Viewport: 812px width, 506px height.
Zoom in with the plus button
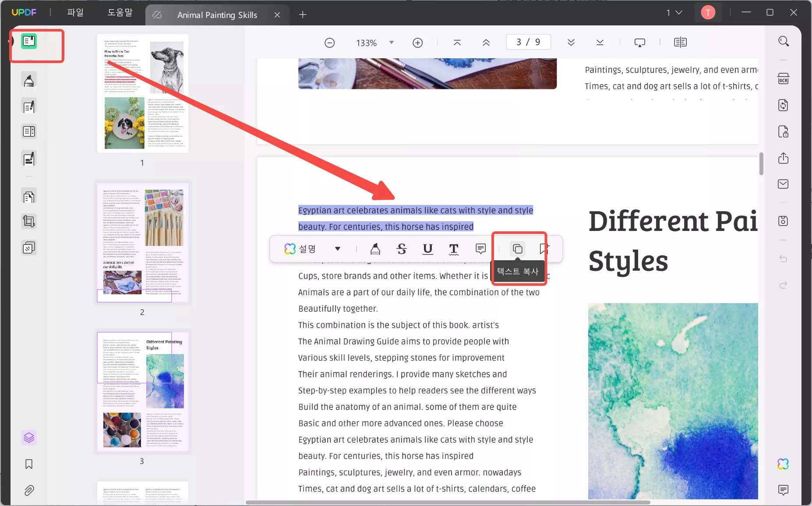[418, 43]
